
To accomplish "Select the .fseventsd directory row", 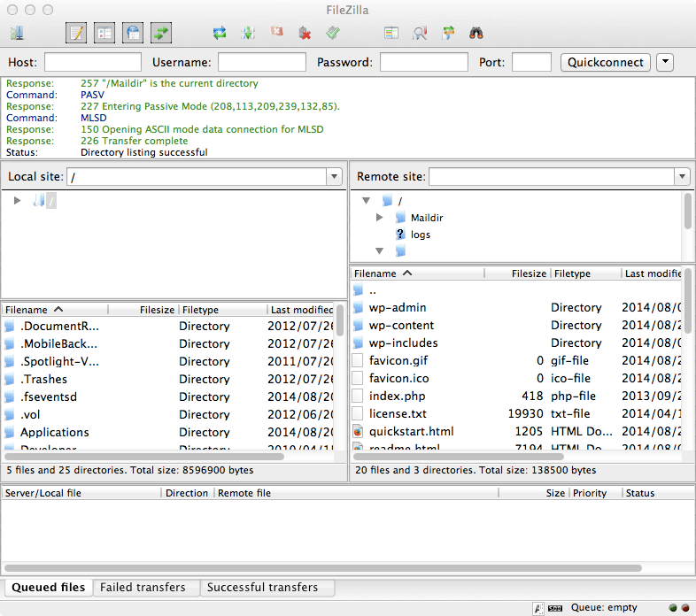I will [168, 397].
